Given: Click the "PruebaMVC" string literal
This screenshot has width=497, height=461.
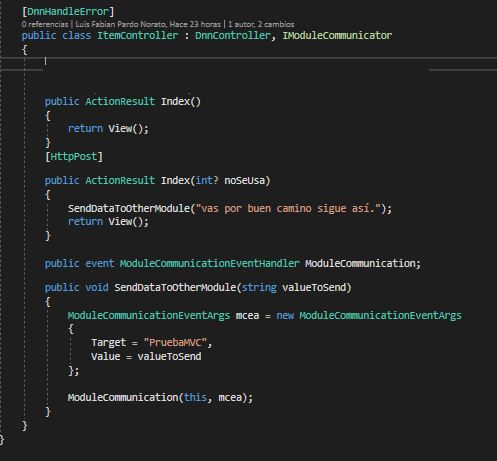Looking at the screenshot, I should point(175,343).
